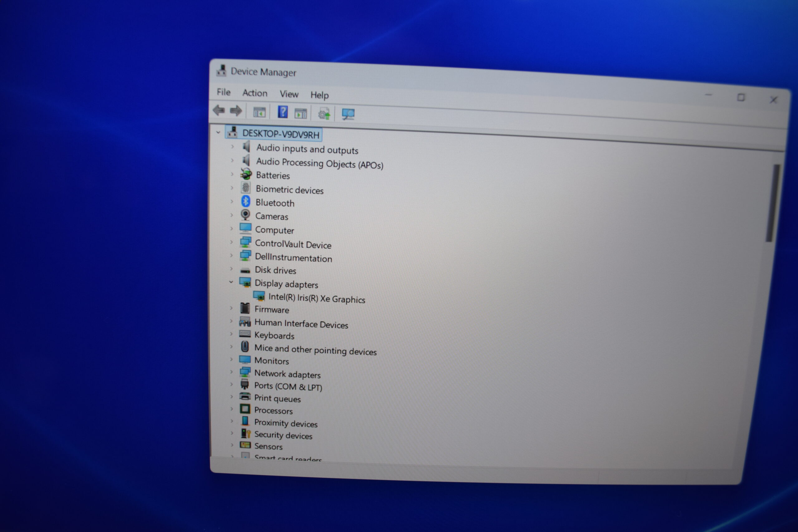
Task: Select Audio Processing Objects (APOs) label
Action: 320,163
